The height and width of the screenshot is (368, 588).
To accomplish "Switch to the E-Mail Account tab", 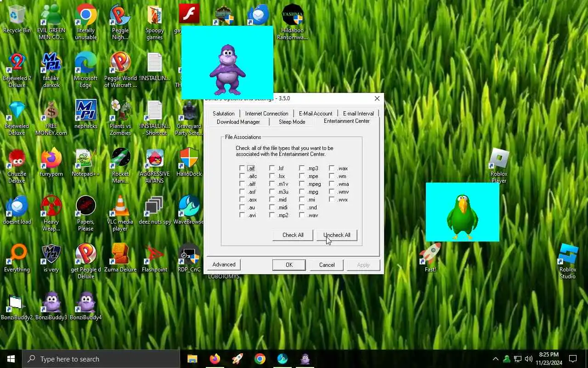I will click(x=316, y=114).
